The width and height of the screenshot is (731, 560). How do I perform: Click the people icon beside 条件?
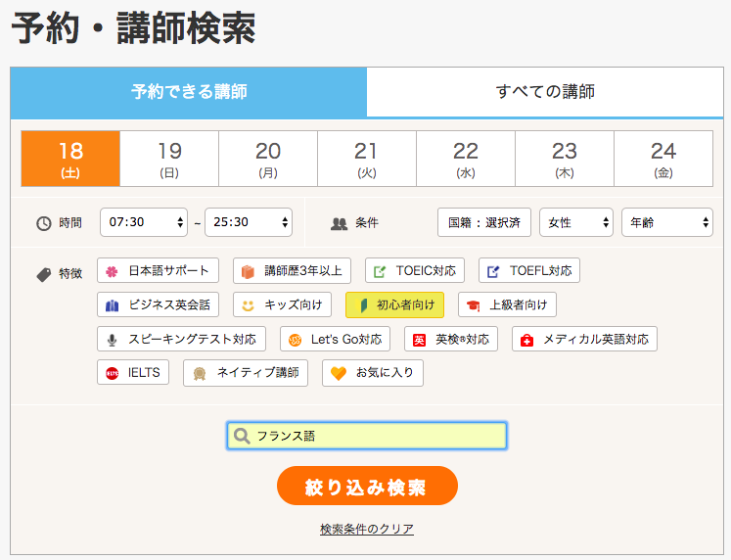coord(340,223)
